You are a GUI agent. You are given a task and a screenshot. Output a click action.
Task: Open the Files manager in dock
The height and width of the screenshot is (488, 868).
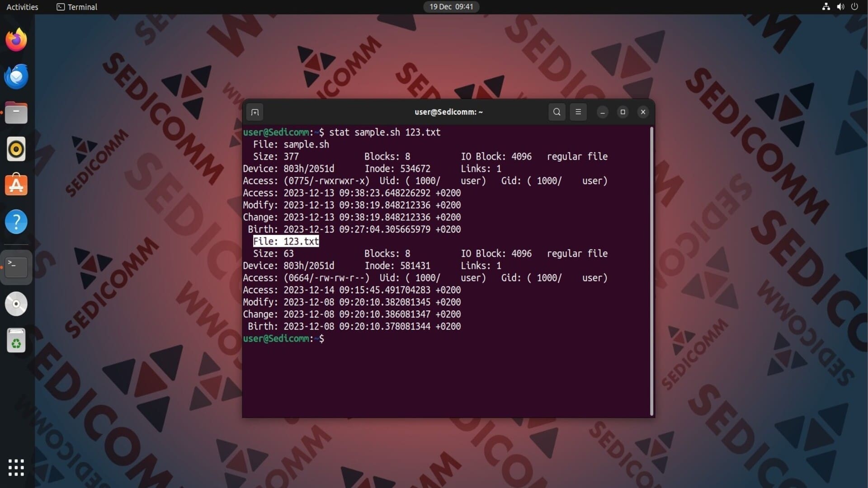[16, 113]
